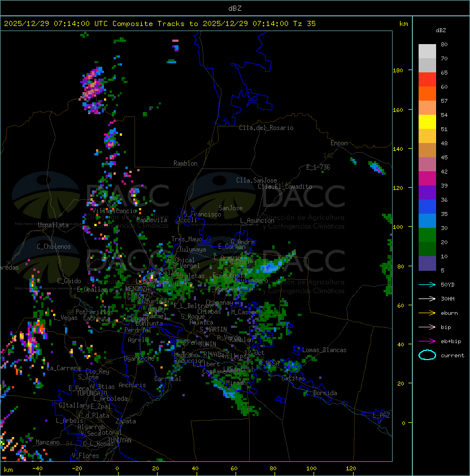This screenshot has width=470, height=476.
Task: Click the 140 km tick on vertical axis
Action: [x=398, y=149]
